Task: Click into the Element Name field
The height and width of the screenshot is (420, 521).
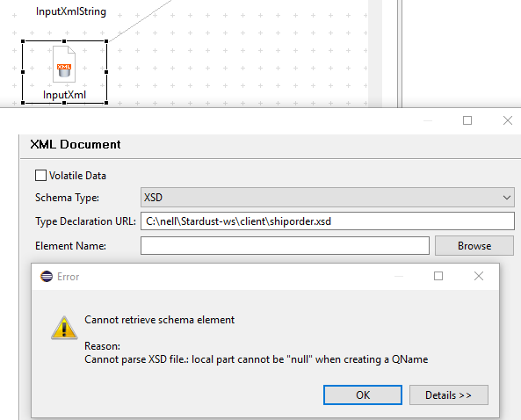Action: [x=285, y=245]
